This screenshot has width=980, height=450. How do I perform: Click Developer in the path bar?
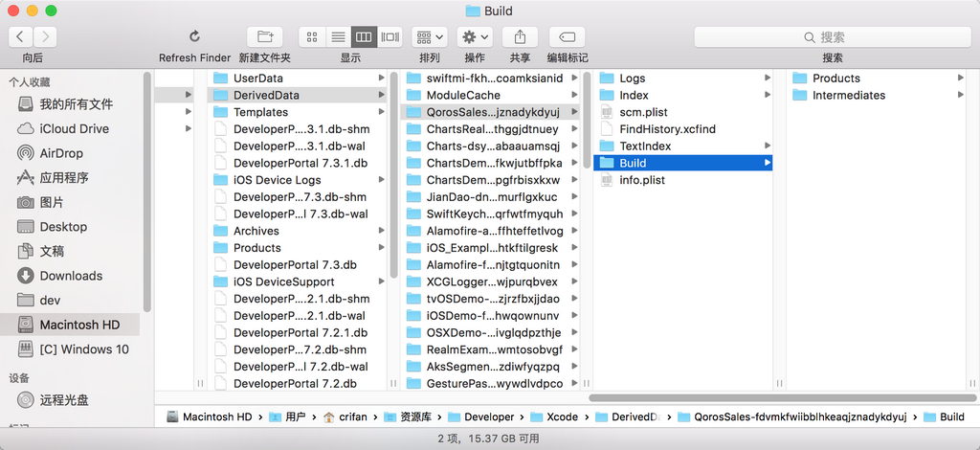click(x=480, y=416)
